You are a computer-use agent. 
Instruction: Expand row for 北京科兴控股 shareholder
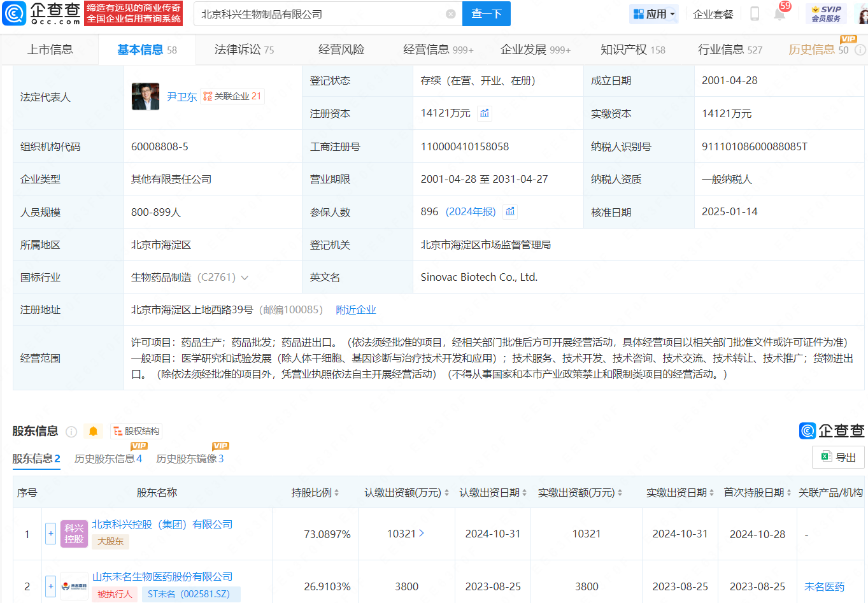50,534
